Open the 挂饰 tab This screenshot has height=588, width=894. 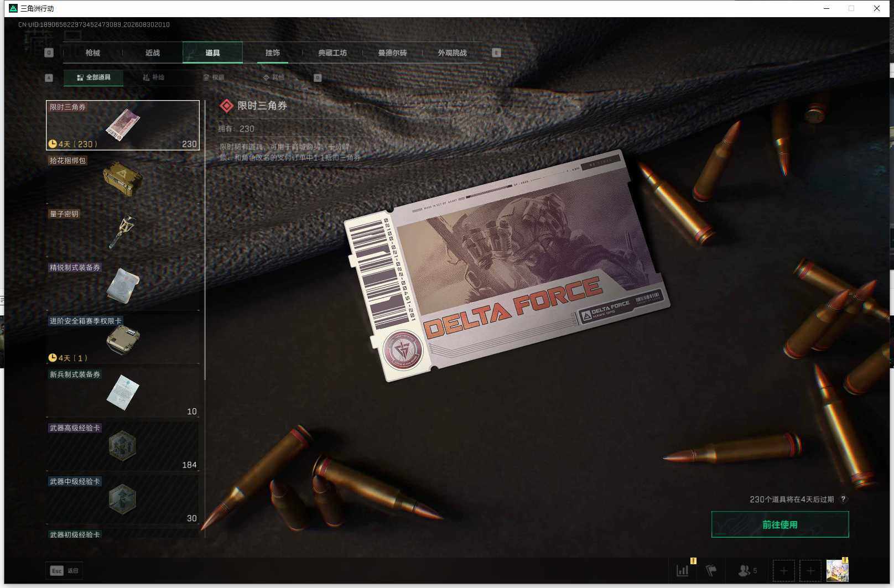[x=273, y=53]
